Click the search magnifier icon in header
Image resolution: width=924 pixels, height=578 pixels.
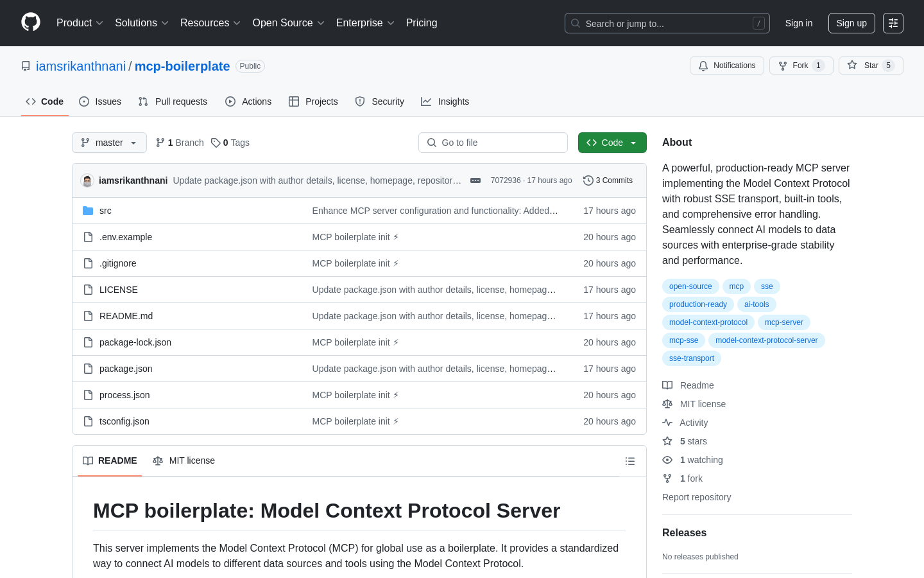pyautogui.click(x=576, y=23)
